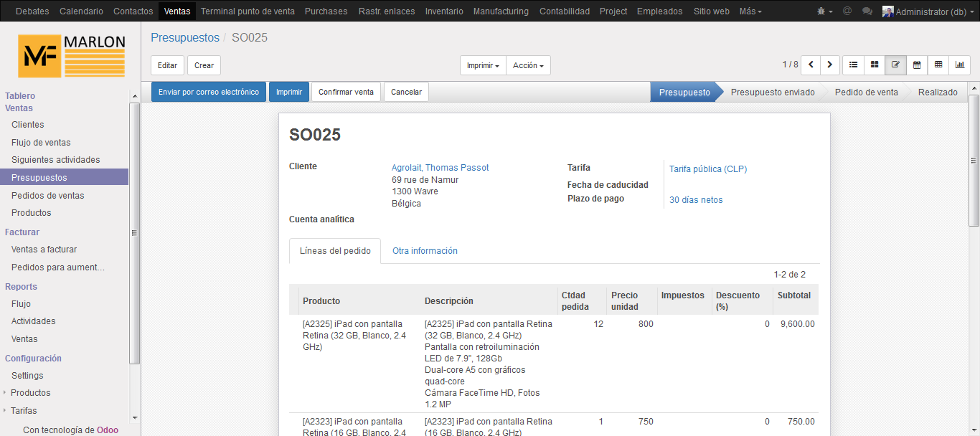Expand the Más menu in top bar
The image size is (980, 436).
[750, 11]
